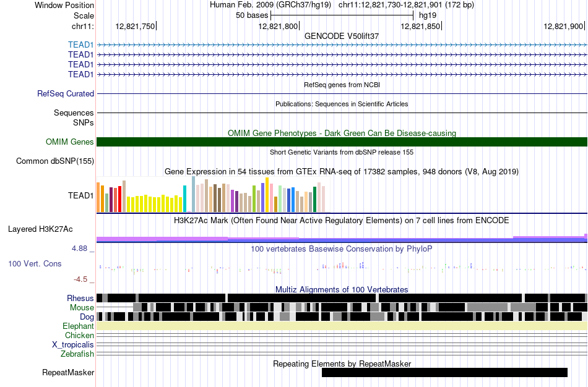Click the 12,821,900 coordinate on the ruler
Image resolution: width=588 pixels, height=387 pixels.
[x=563, y=26]
